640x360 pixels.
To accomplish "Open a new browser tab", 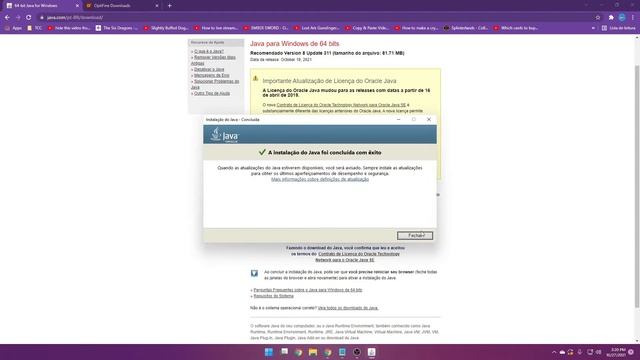I will click(169, 6).
